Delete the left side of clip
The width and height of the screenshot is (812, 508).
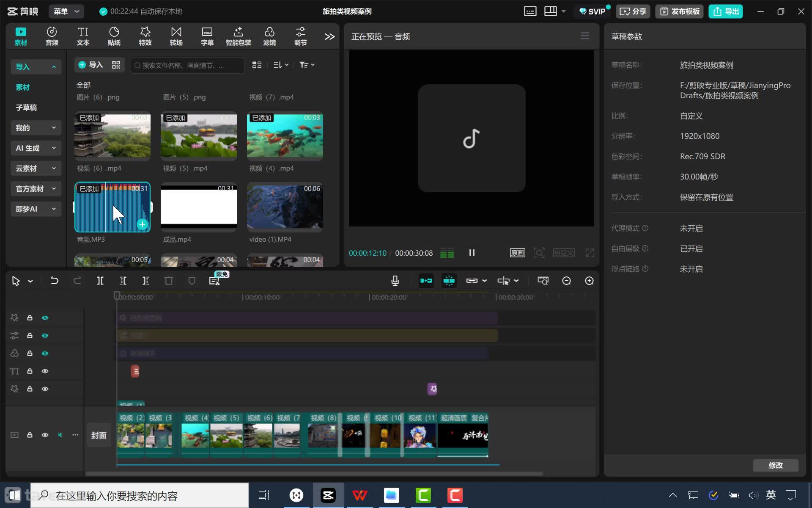click(123, 281)
